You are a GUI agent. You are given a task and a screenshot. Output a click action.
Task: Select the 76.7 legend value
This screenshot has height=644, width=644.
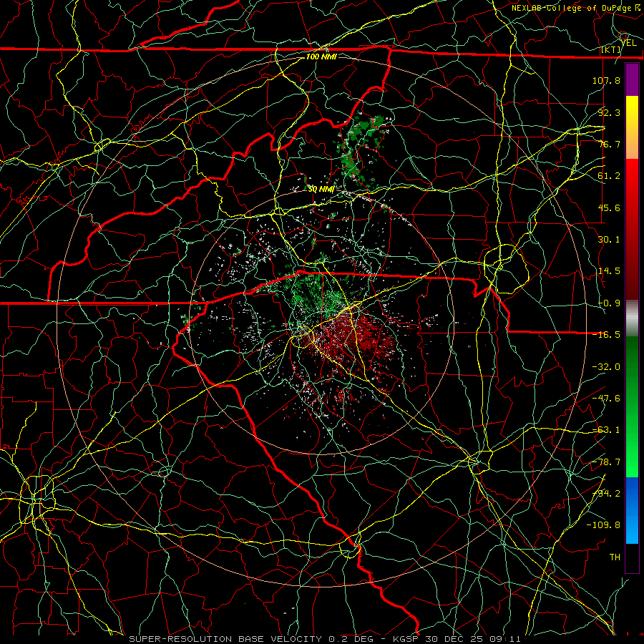[x=609, y=144]
